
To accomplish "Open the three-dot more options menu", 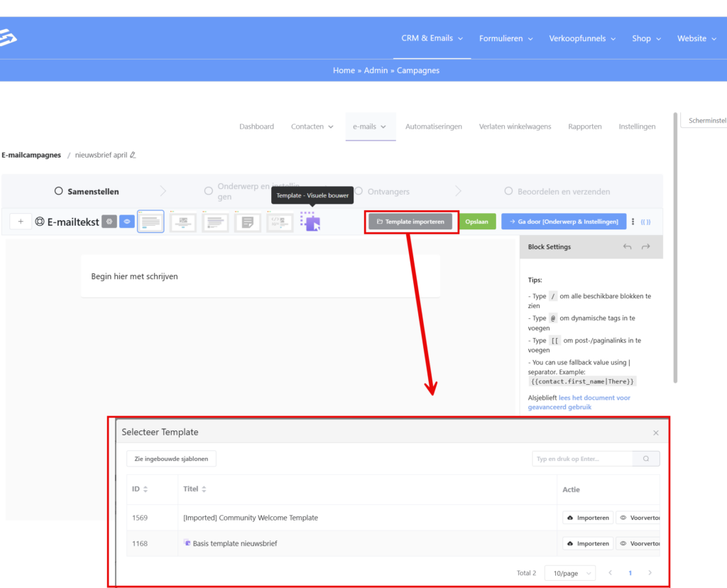I will pyautogui.click(x=633, y=222).
